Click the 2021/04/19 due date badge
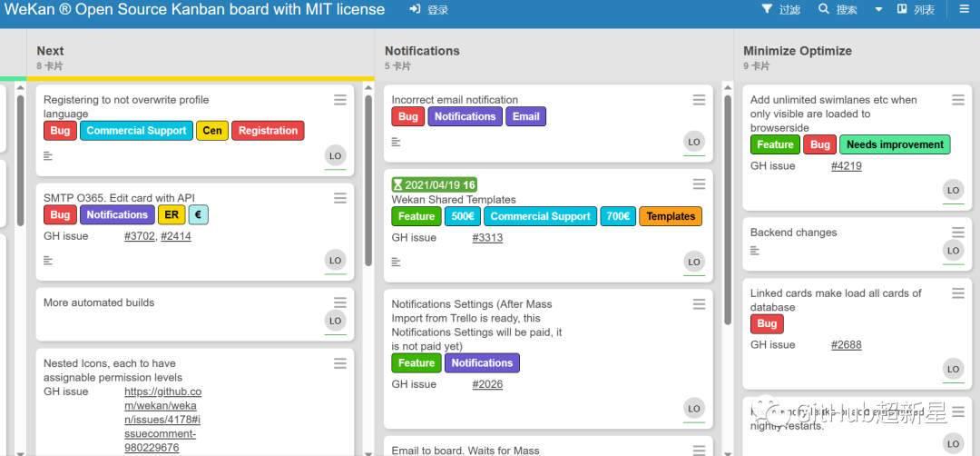 [434, 184]
